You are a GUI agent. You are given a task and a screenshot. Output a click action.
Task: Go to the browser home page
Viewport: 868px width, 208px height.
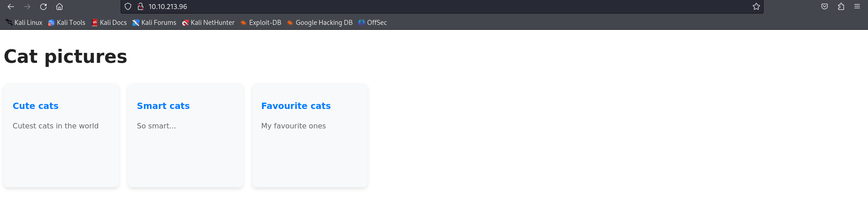point(59,7)
